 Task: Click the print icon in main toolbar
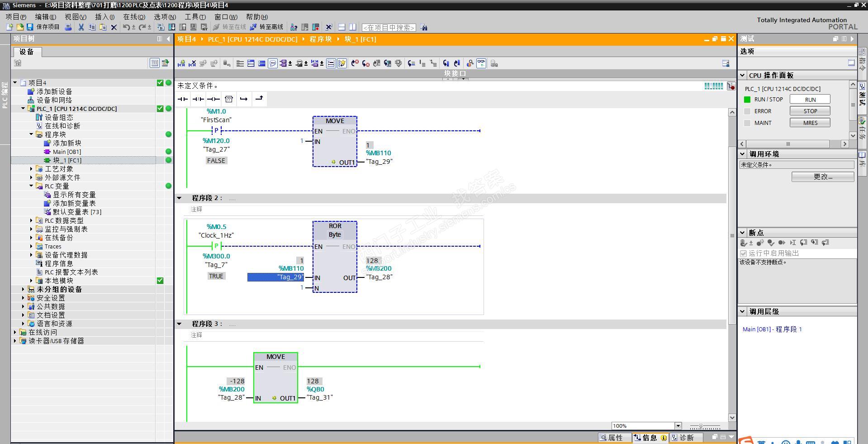(68, 27)
